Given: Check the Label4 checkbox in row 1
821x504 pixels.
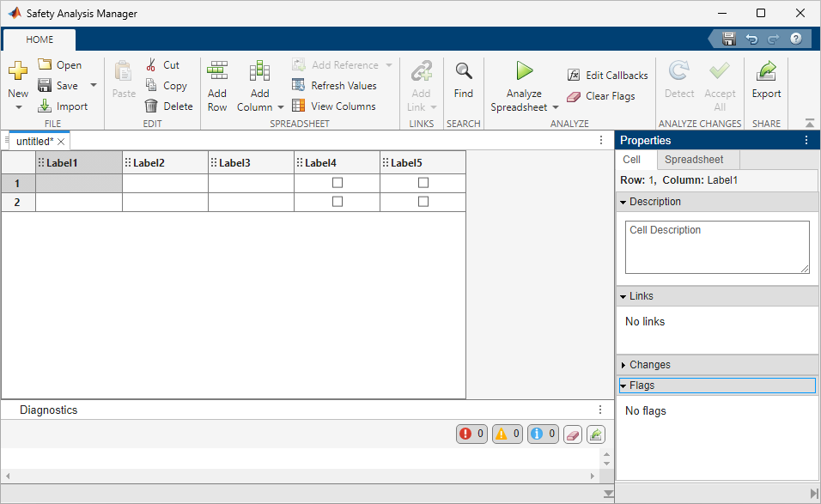Looking at the screenshot, I should (x=338, y=183).
